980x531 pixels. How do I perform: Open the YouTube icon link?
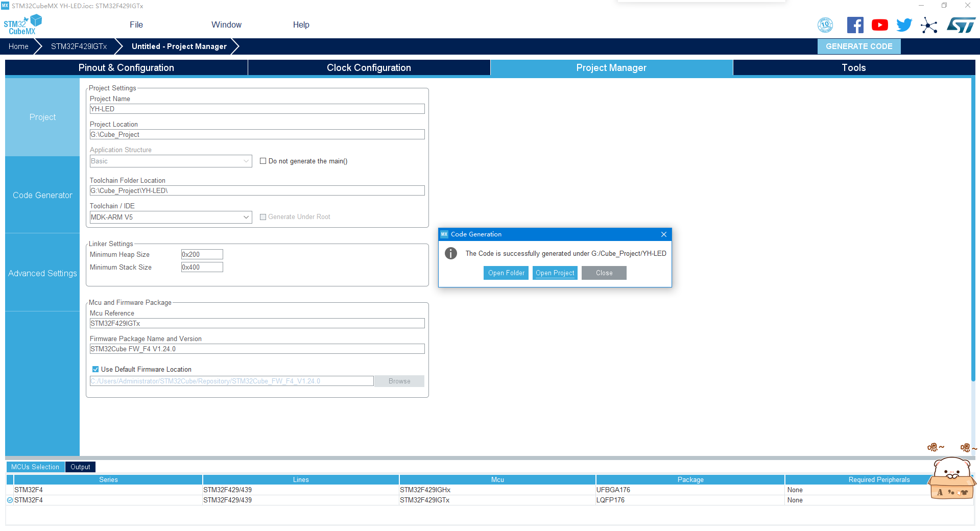[879, 25]
